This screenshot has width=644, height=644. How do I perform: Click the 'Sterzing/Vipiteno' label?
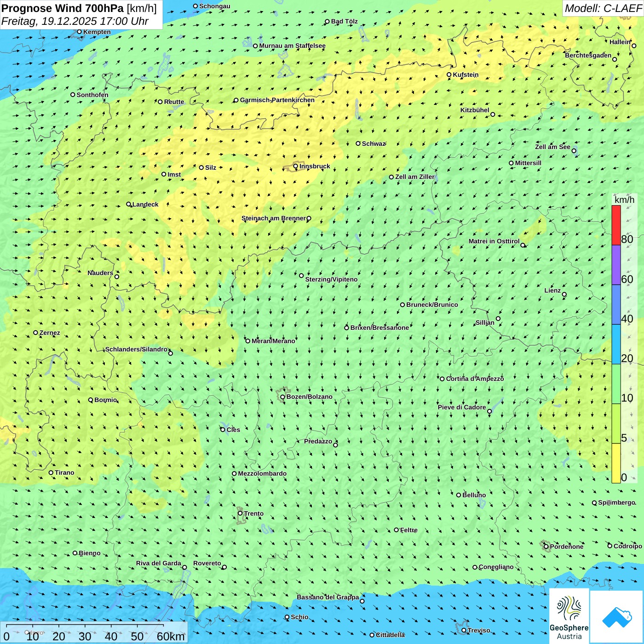click(x=331, y=279)
